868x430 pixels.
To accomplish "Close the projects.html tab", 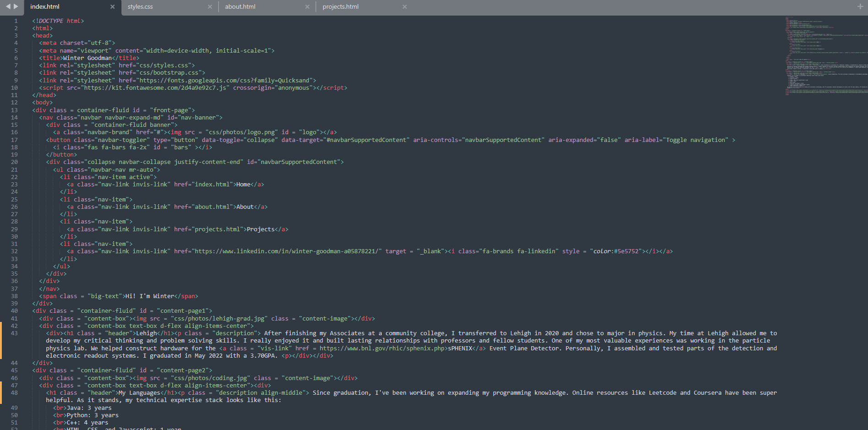I will coord(405,7).
